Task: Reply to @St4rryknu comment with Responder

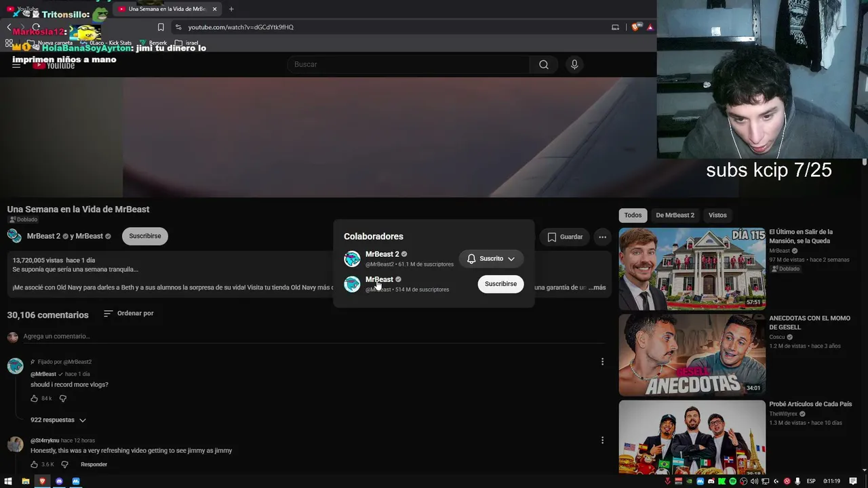Action: click(x=94, y=464)
